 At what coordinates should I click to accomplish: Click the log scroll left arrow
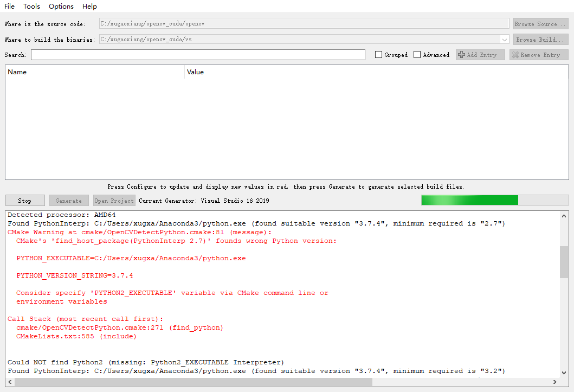[x=10, y=382]
